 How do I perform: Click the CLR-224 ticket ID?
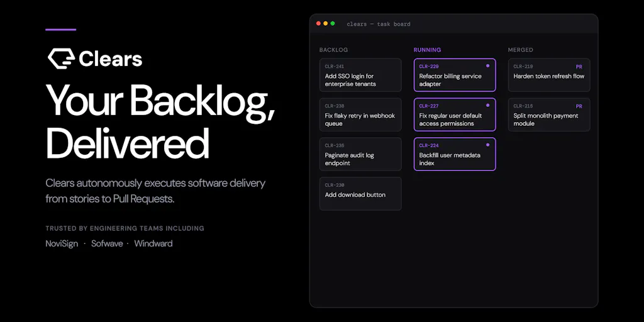coord(429,145)
